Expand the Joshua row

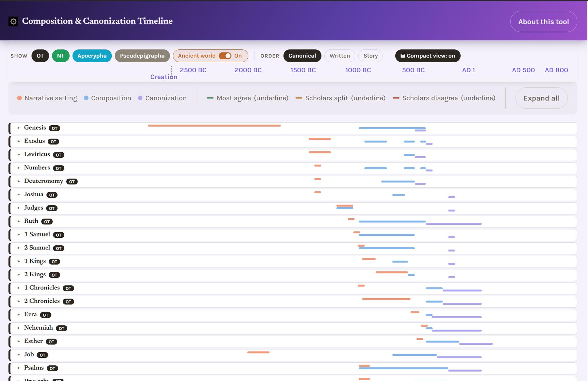pyautogui.click(x=19, y=195)
